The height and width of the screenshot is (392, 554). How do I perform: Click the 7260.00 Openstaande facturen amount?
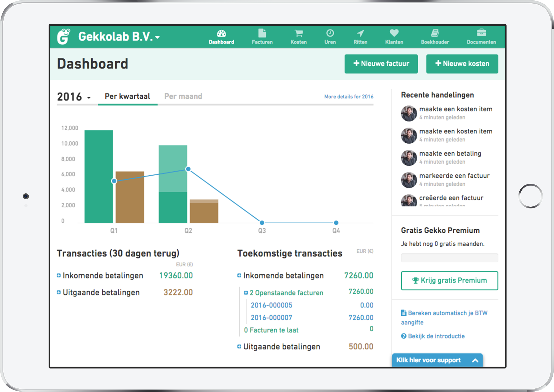coord(361,292)
